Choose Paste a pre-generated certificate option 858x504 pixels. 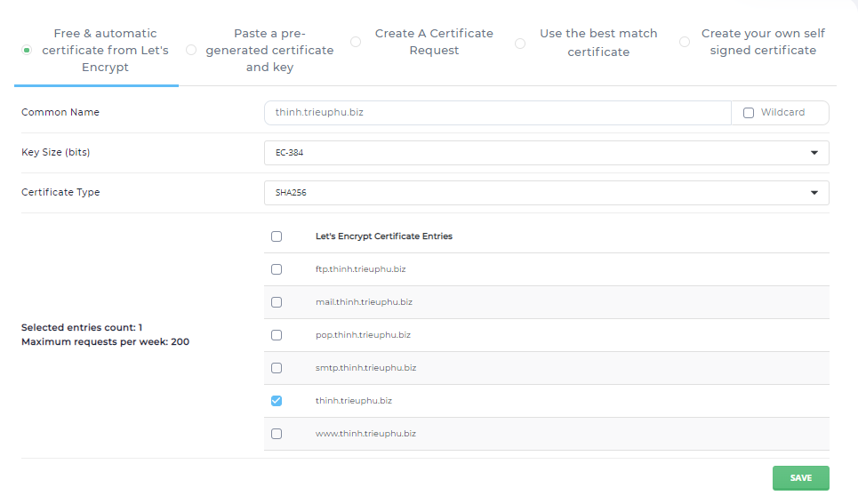pyautogui.click(x=191, y=51)
